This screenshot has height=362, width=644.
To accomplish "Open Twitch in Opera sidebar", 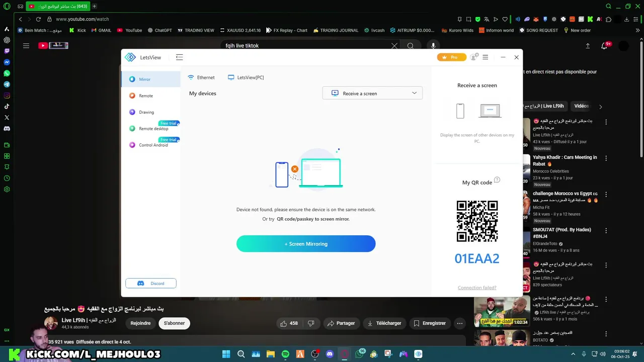I will point(7,51).
